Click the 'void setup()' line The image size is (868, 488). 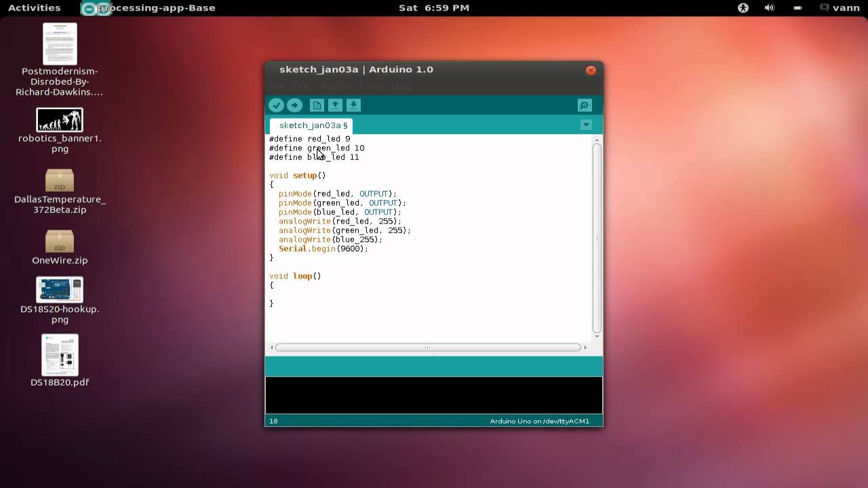pos(298,176)
